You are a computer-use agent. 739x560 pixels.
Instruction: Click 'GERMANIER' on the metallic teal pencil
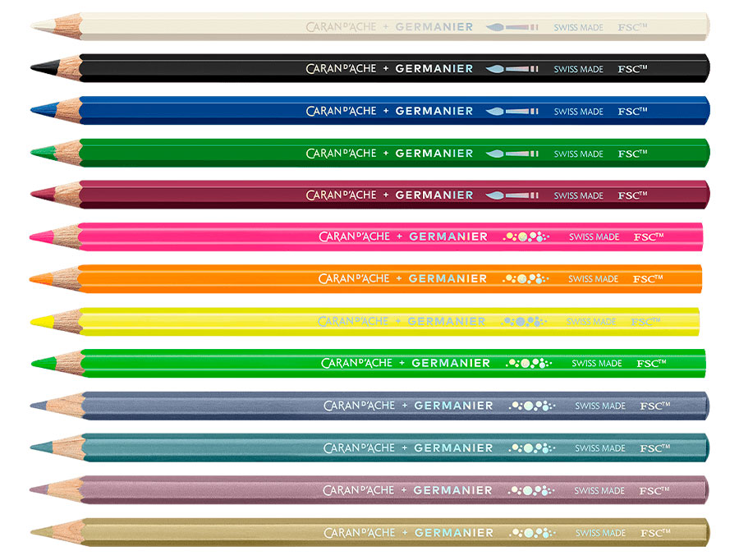(x=453, y=448)
